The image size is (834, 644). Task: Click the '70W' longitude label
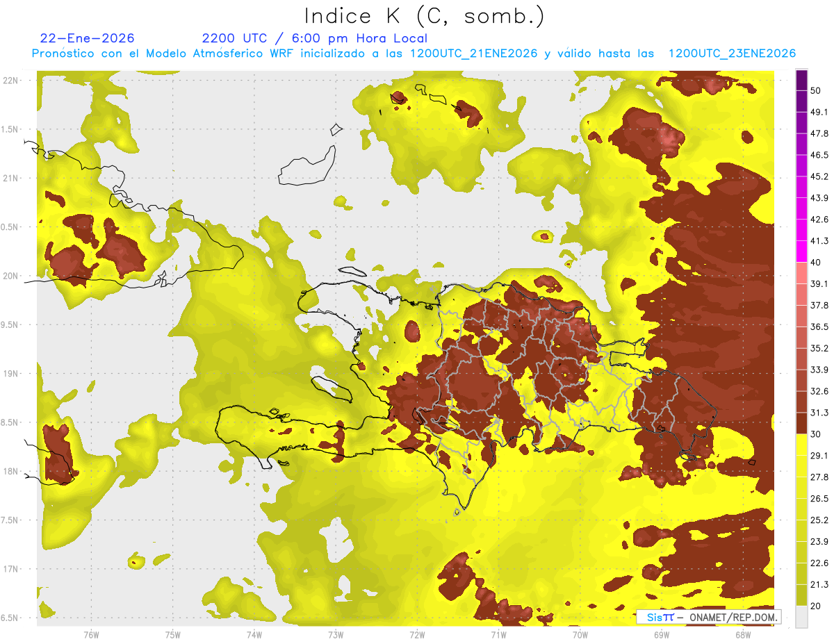(x=580, y=634)
